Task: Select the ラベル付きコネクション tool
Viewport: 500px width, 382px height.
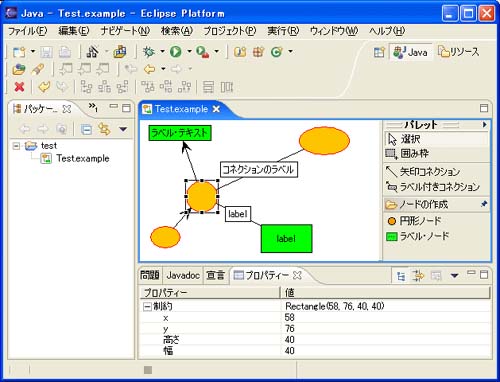Action: point(437,187)
